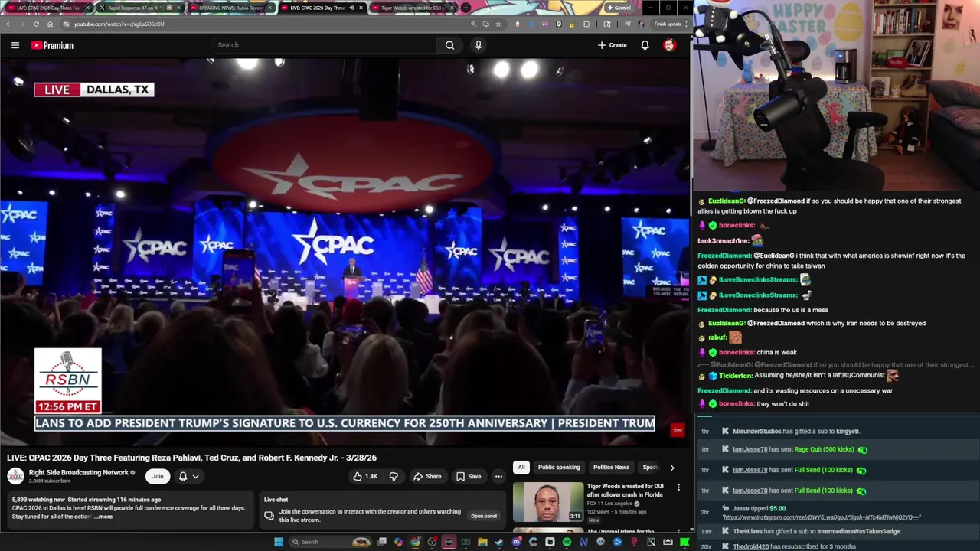
Task: Open Steam from the taskbar
Action: click(499, 542)
